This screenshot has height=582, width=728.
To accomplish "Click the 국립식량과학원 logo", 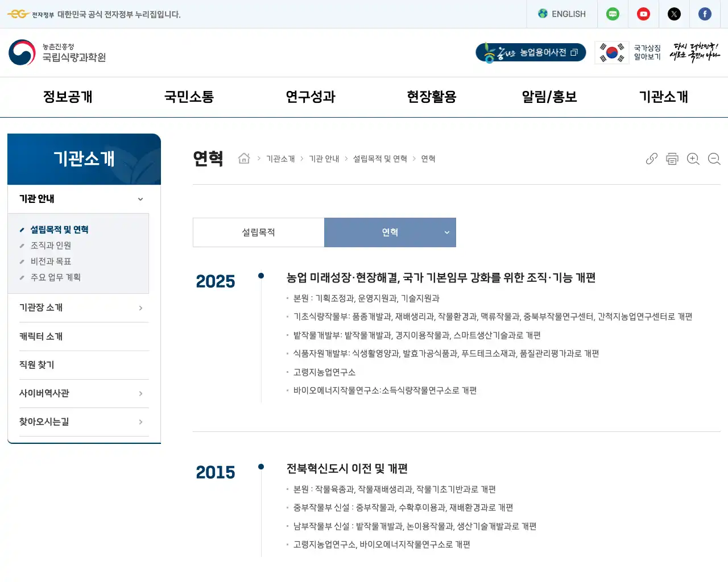I will coord(57,52).
